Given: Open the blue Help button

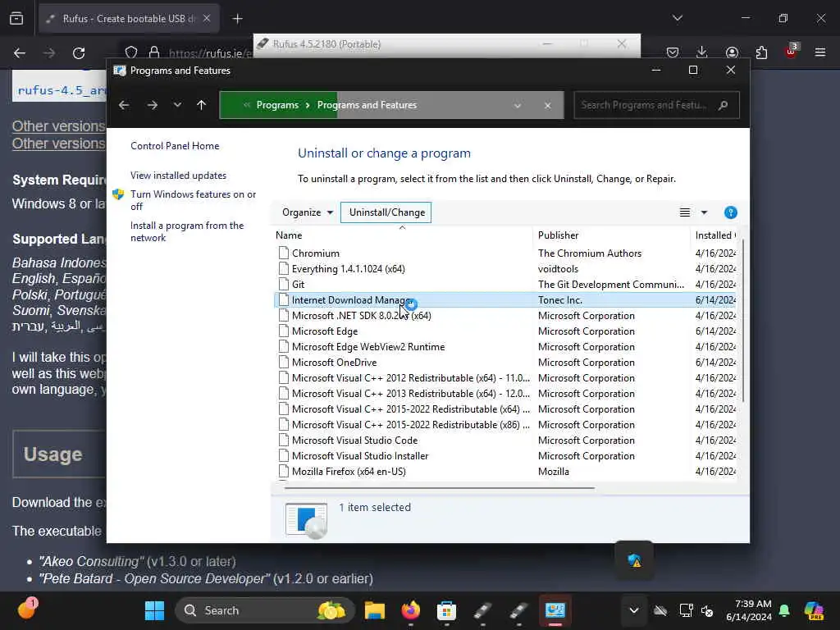Looking at the screenshot, I should [x=730, y=212].
